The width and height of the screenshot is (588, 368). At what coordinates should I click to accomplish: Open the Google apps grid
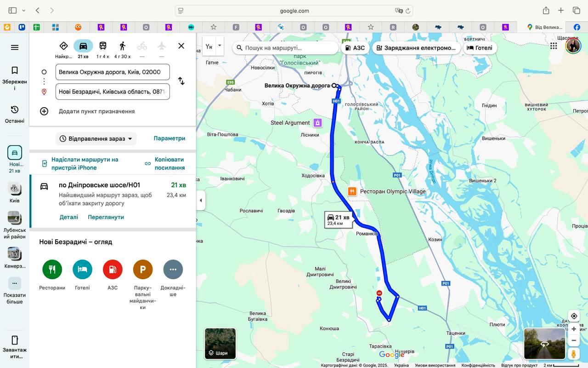tap(554, 46)
